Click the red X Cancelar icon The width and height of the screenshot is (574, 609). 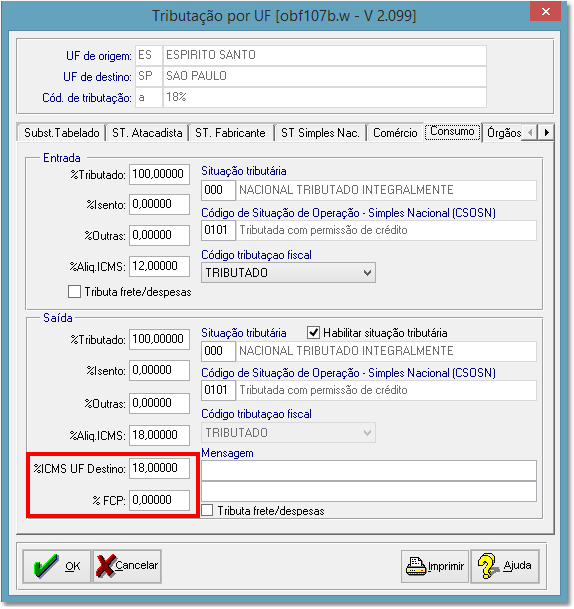click(x=106, y=566)
